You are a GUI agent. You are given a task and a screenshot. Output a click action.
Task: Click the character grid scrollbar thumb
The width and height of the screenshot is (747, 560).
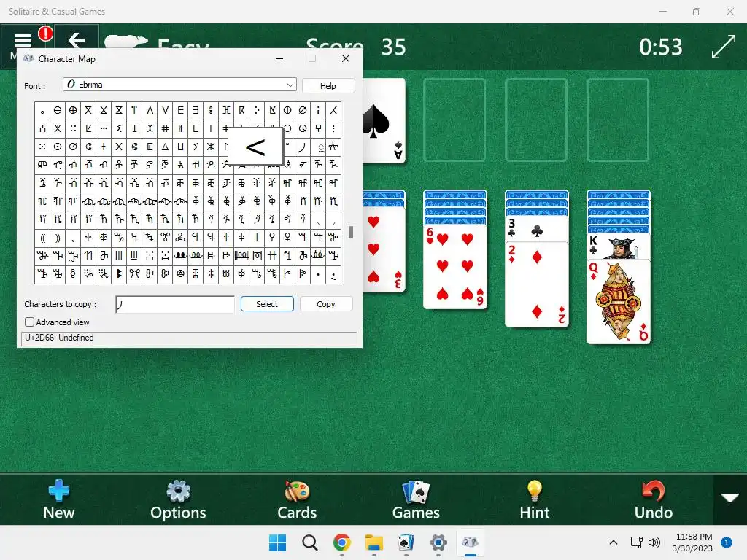tap(351, 232)
